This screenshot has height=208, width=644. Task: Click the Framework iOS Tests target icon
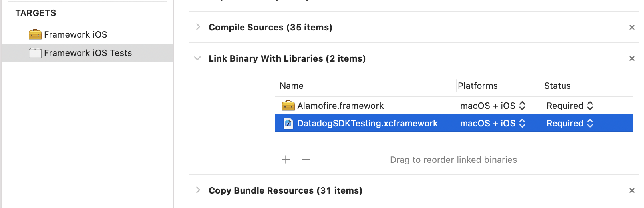point(35,53)
